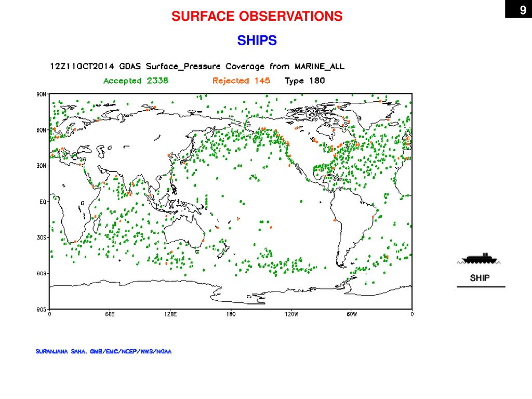This screenshot has width=532, height=399.
Task: Click the ship silhouette icon
Action: coord(480,259)
